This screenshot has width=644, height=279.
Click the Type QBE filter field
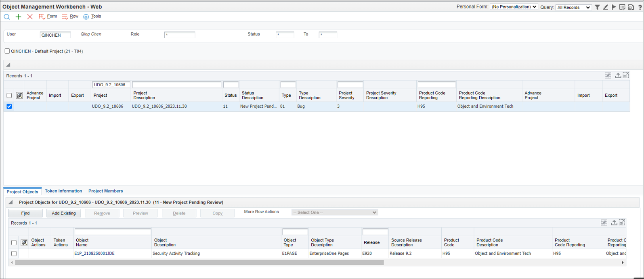288,85
